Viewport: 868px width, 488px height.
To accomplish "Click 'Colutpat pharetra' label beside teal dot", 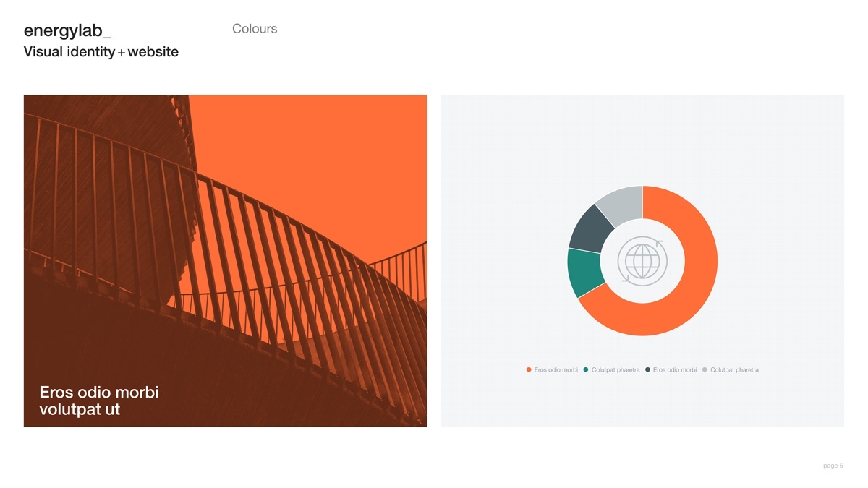I will [x=616, y=370].
